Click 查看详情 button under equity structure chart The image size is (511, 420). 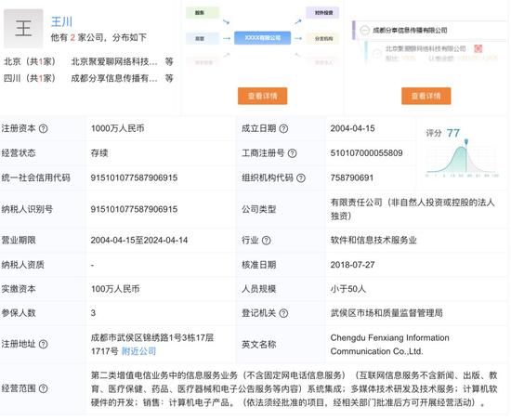click(x=262, y=96)
